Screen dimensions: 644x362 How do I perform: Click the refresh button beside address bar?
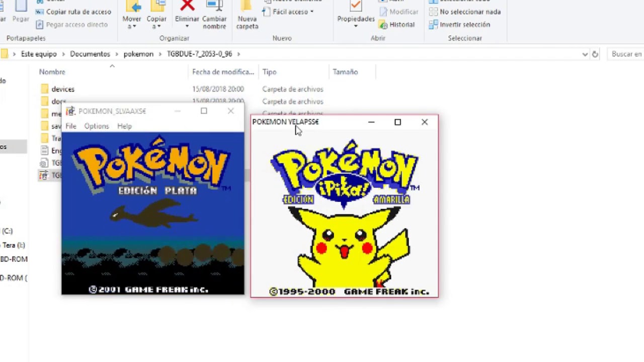pyautogui.click(x=595, y=54)
